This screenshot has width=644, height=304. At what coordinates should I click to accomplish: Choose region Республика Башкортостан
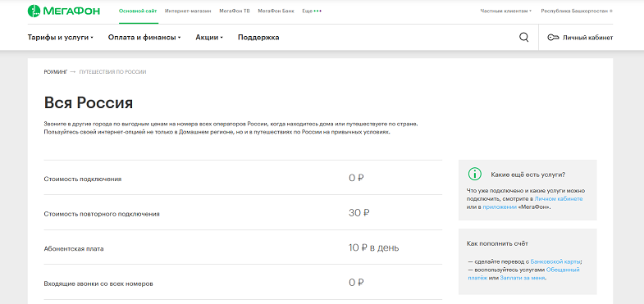(x=576, y=11)
